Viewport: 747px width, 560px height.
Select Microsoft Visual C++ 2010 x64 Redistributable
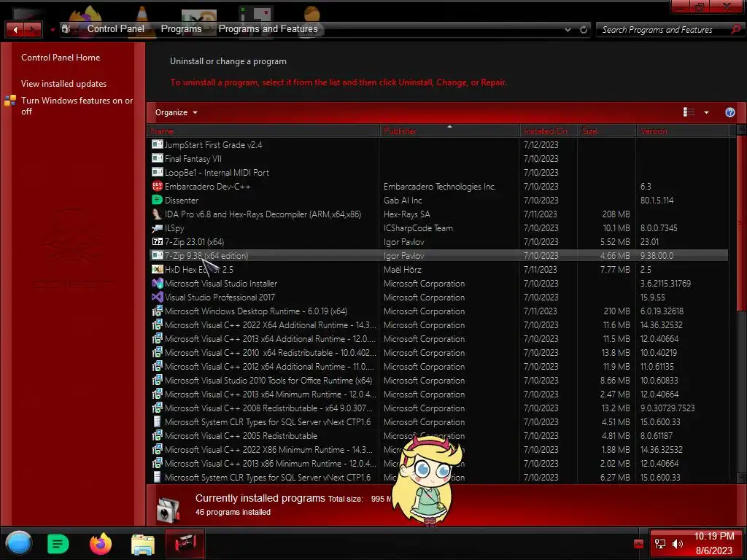438,352
